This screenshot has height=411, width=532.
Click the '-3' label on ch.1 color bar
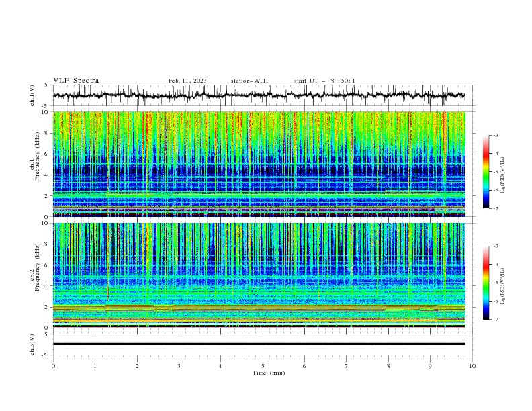[495, 135]
